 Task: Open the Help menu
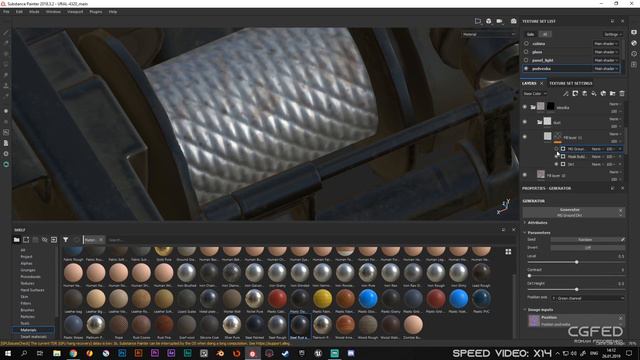pyautogui.click(x=113, y=12)
